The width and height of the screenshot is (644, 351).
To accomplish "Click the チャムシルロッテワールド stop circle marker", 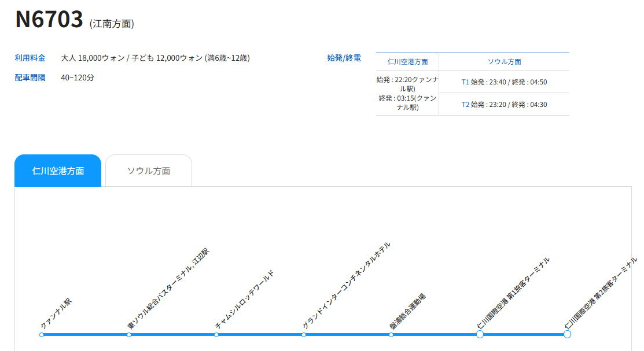I will coord(216,335).
